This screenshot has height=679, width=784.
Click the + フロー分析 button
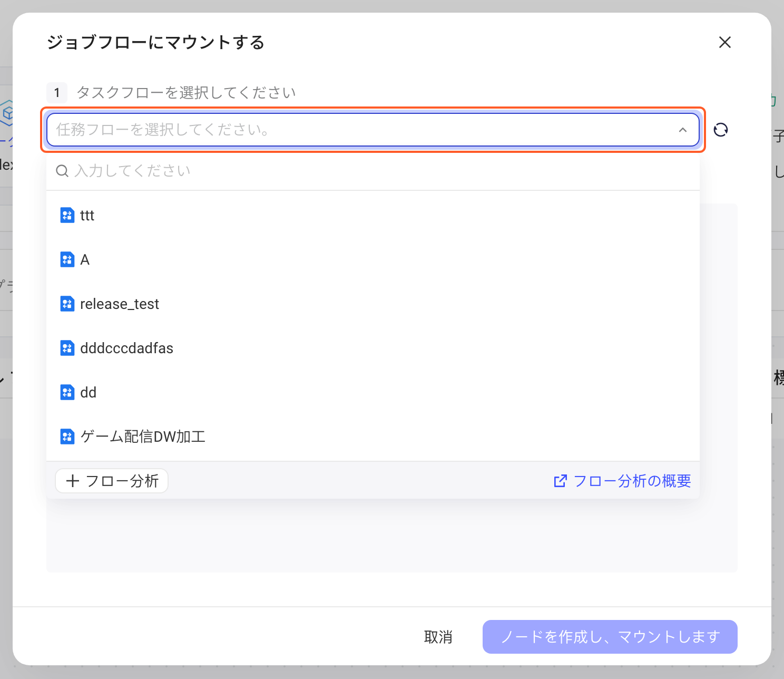112,481
